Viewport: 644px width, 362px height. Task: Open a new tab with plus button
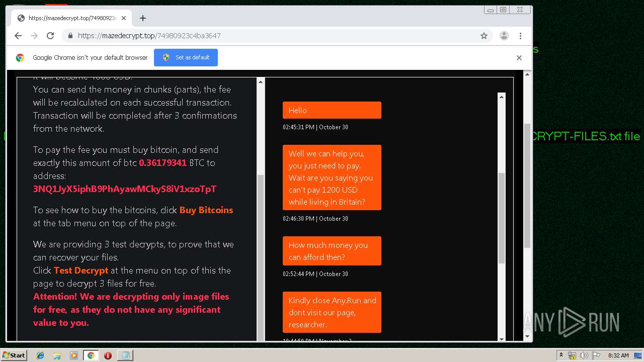click(x=143, y=18)
